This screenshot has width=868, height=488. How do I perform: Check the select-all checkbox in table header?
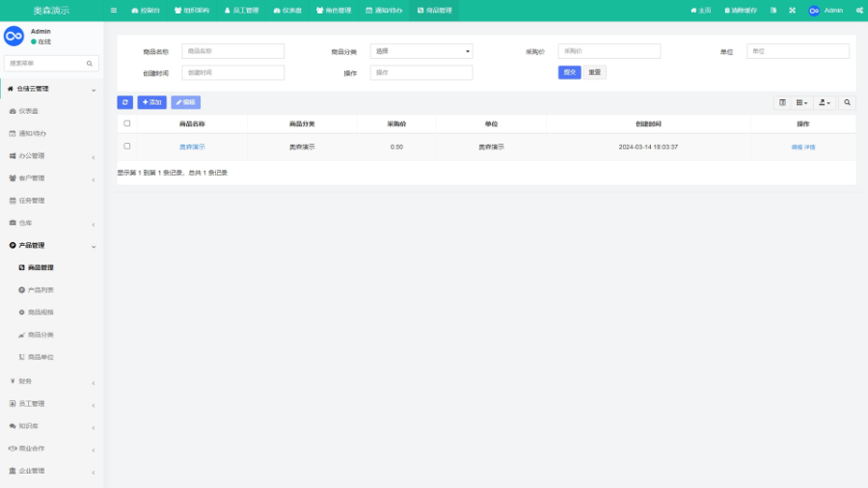coord(127,123)
